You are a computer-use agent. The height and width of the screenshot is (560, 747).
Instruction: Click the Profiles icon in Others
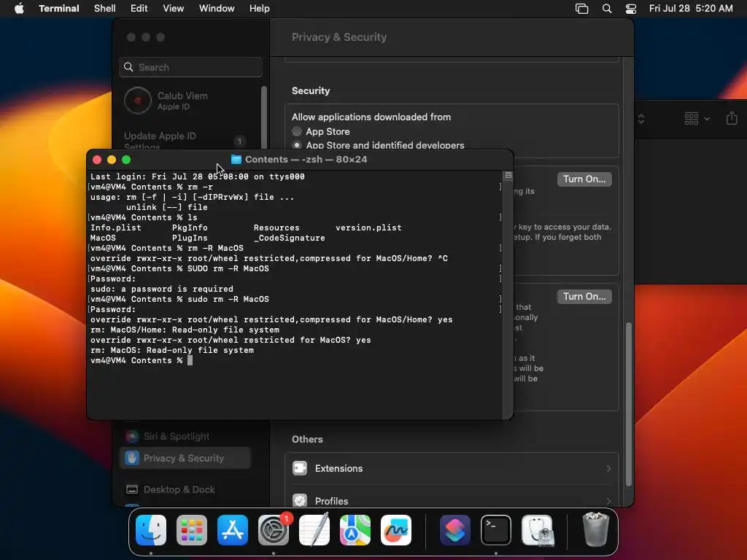click(300, 500)
